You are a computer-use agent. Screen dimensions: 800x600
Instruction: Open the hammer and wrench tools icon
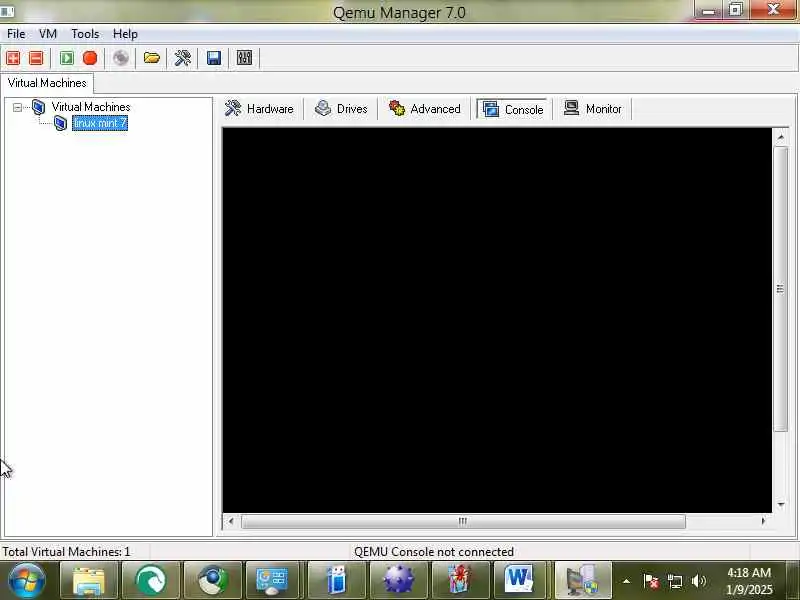(x=183, y=58)
